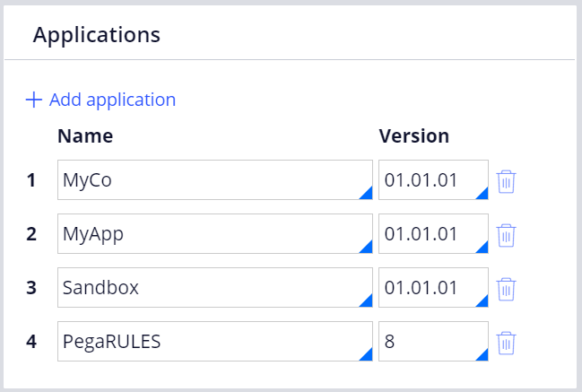
Task: Open autocomplete arrow on PegaRULES name field
Action: 367,355
